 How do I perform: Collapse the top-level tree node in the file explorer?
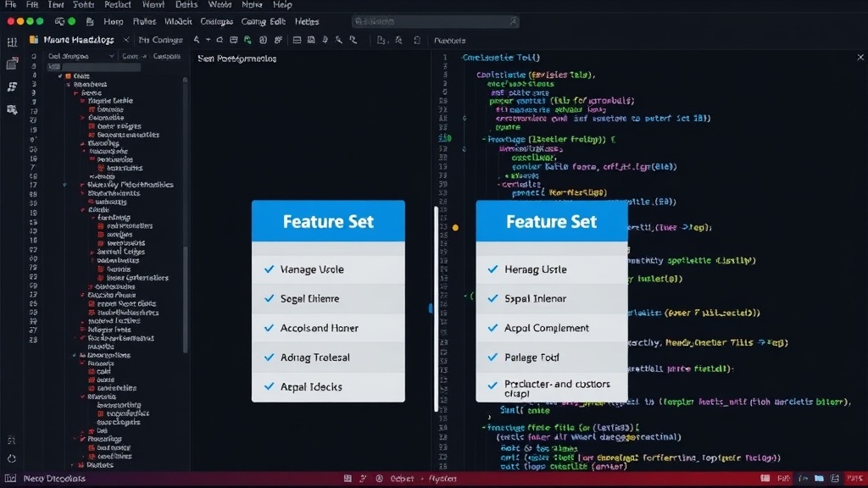coord(60,75)
